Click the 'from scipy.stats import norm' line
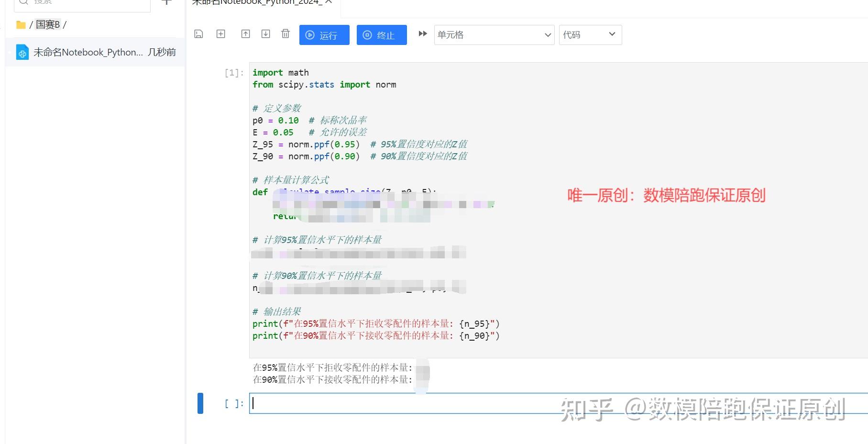 324,85
